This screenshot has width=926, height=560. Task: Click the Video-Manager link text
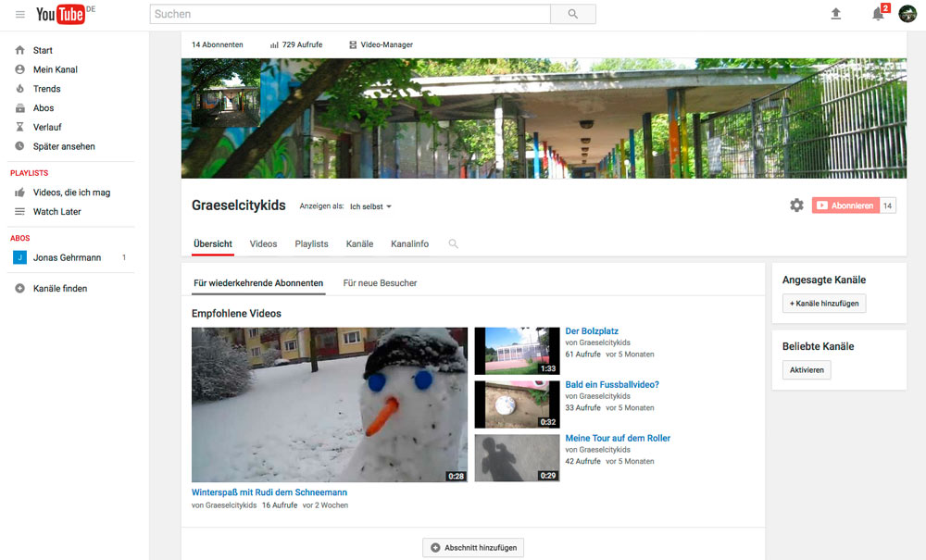point(386,44)
